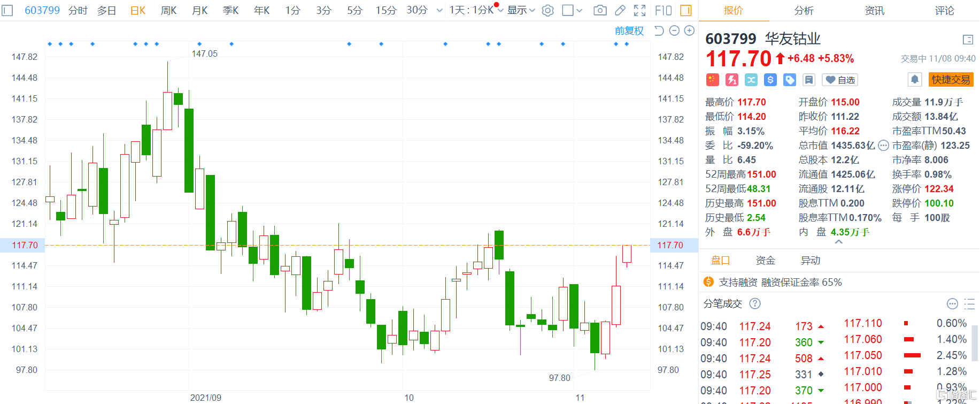Open the 1天:1分K dropdown
980x404 pixels.
pos(476,10)
